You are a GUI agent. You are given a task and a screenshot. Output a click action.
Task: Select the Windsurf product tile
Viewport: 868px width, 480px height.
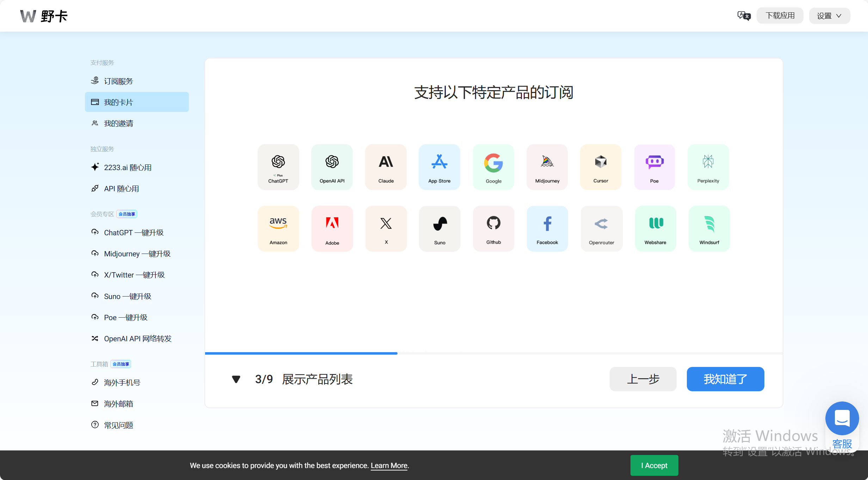tap(709, 229)
